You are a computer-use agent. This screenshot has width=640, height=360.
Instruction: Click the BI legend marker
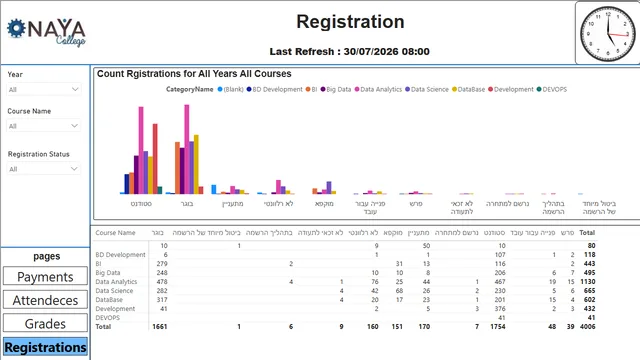click(x=308, y=89)
